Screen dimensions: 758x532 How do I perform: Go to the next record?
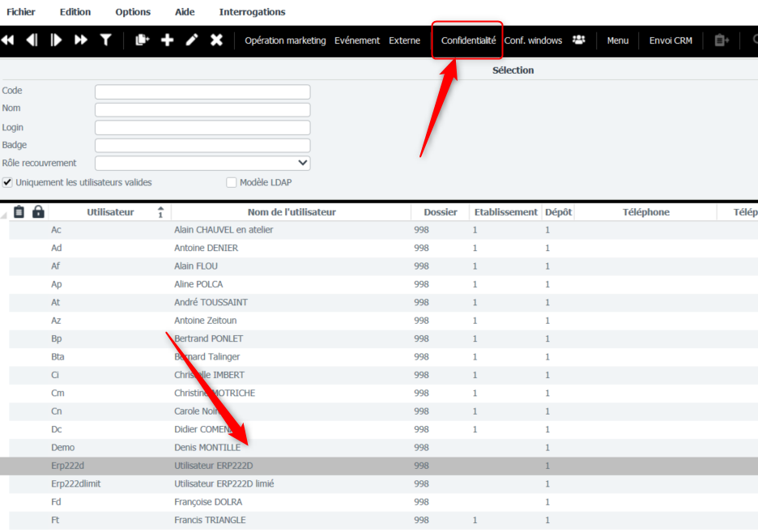(56, 40)
